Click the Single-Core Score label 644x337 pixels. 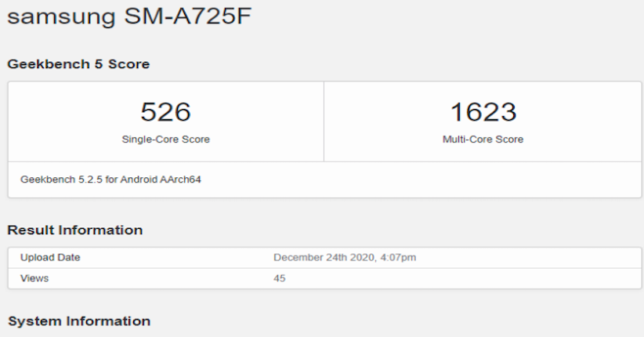(x=165, y=140)
